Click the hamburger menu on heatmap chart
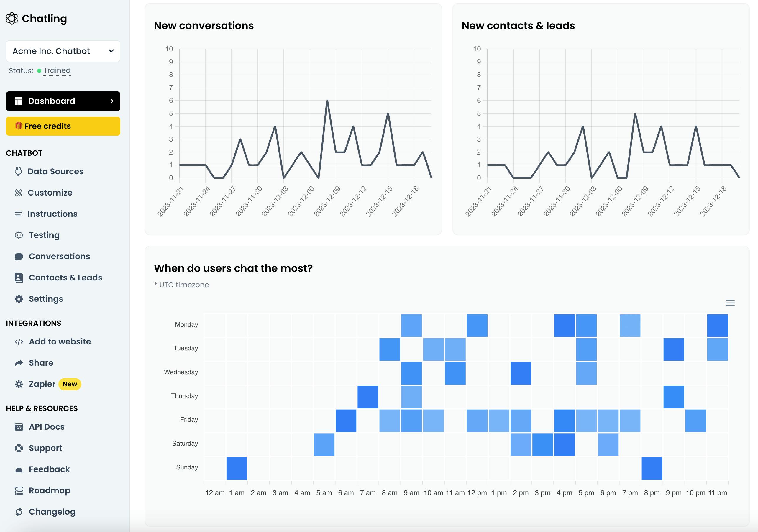The height and width of the screenshot is (532, 758). 730,303
